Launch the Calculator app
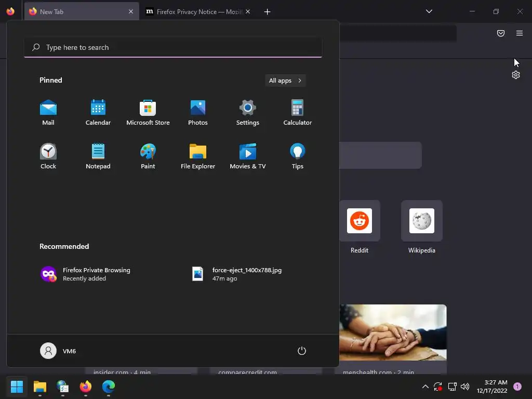This screenshot has width=532, height=399. (x=298, y=113)
